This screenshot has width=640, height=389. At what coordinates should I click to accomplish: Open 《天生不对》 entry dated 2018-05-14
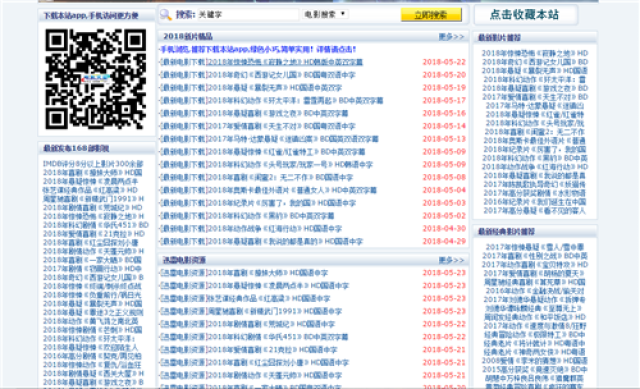[281, 126]
